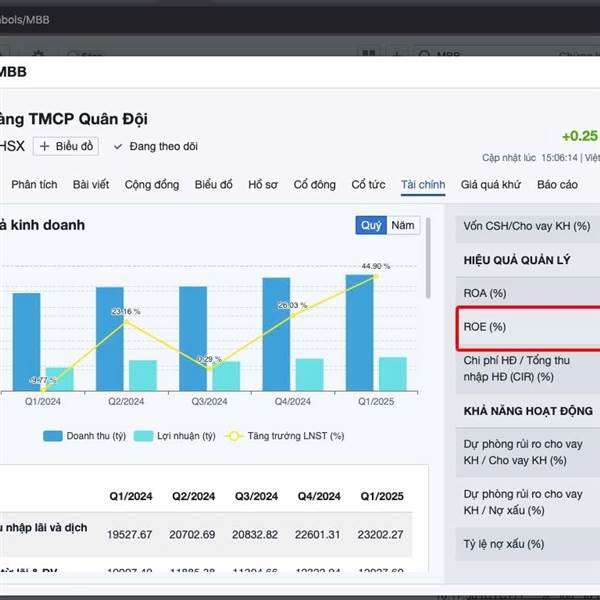This screenshot has height=600, width=600.
Task: Switch chart to Năm view
Action: (x=403, y=225)
